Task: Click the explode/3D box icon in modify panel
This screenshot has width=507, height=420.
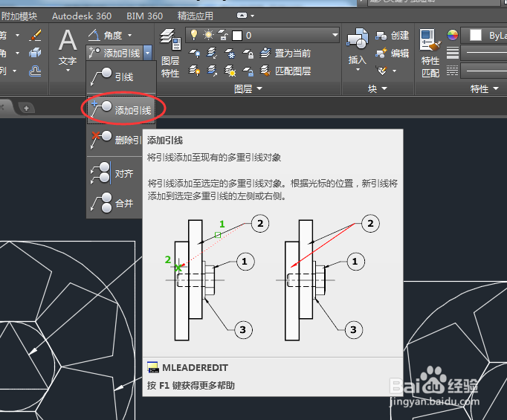Action: click(35, 53)
